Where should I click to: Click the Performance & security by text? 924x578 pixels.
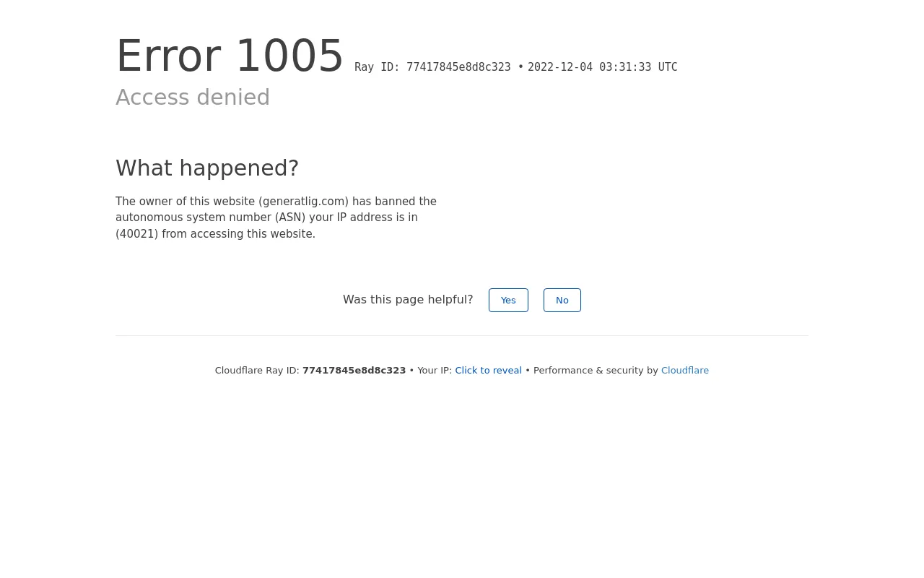[596, 371]
